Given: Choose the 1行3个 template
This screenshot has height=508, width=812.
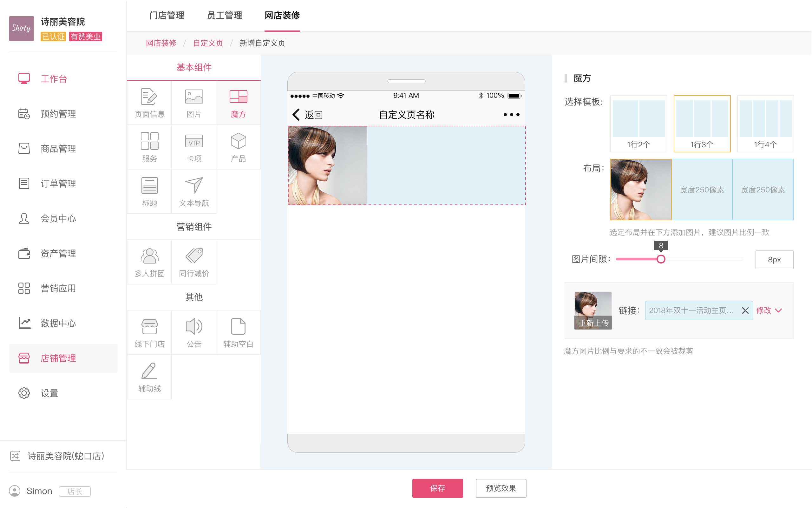Looking at the screenshot, I should coord(702,124).
